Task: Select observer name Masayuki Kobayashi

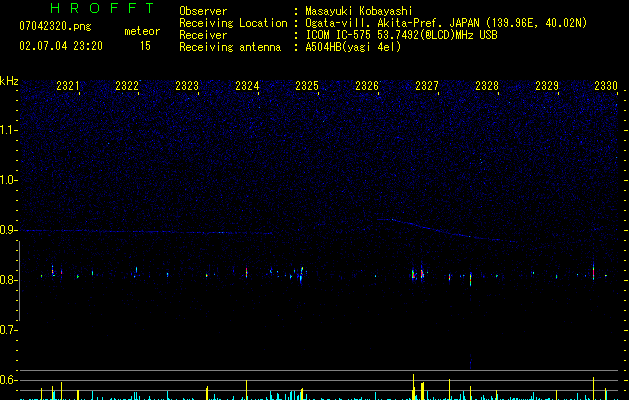Action: [x=359, y=11]
